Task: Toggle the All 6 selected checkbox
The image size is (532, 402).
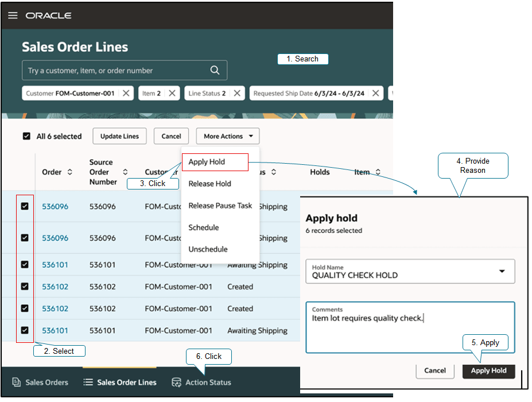Action: click(x=26, y=136)
